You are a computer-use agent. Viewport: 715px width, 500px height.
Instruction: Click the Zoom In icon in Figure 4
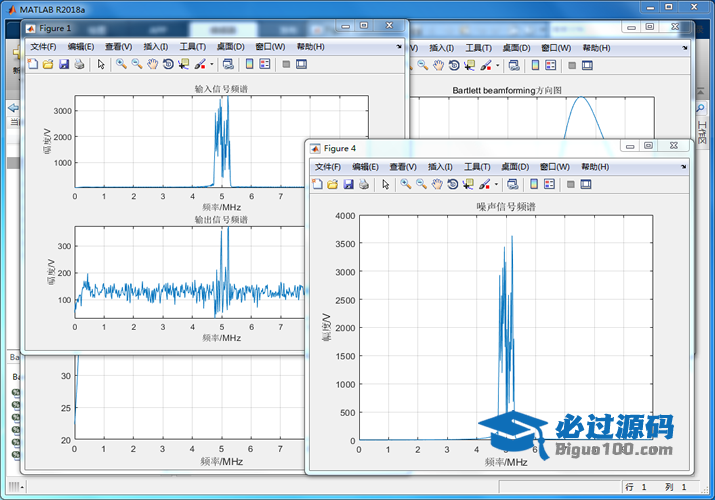point(405,184)
